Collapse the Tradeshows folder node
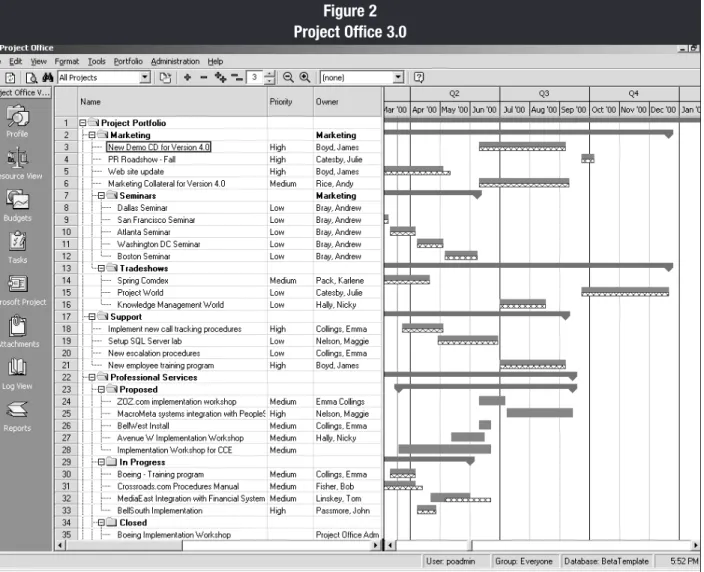Image resolution: width=704 pixels, height=572 pixels. [101, 268]
